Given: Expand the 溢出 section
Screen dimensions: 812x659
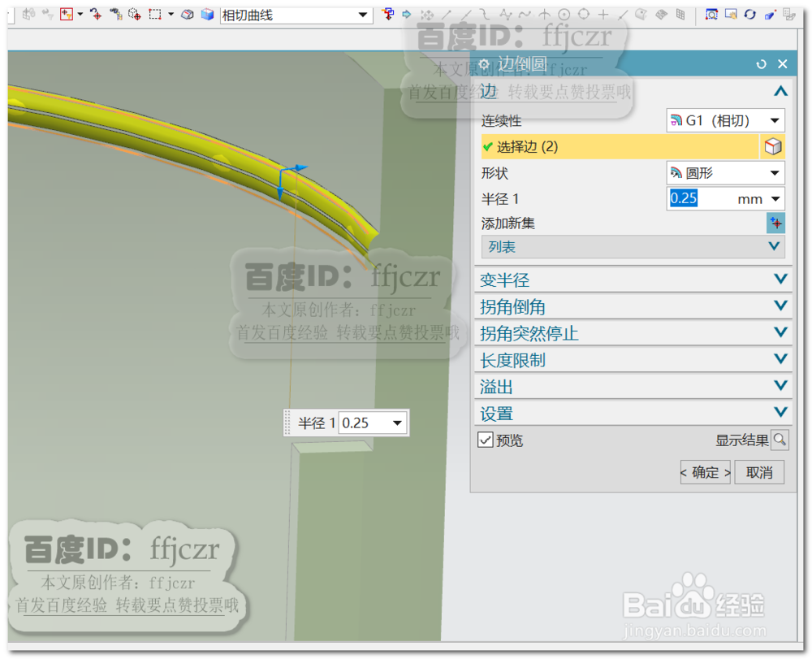Looking at the screenshot, I should point(633,387).
